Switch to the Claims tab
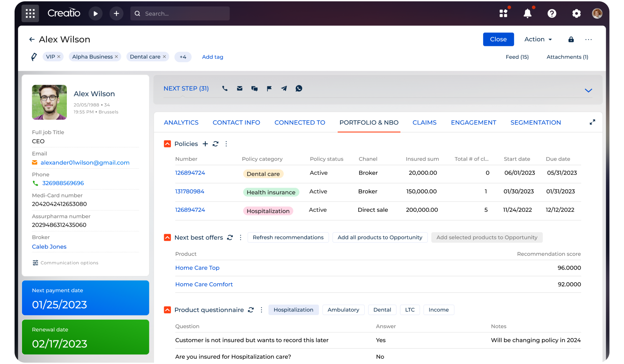The height and width of the screenshot is (364, 624). [424, 122]
